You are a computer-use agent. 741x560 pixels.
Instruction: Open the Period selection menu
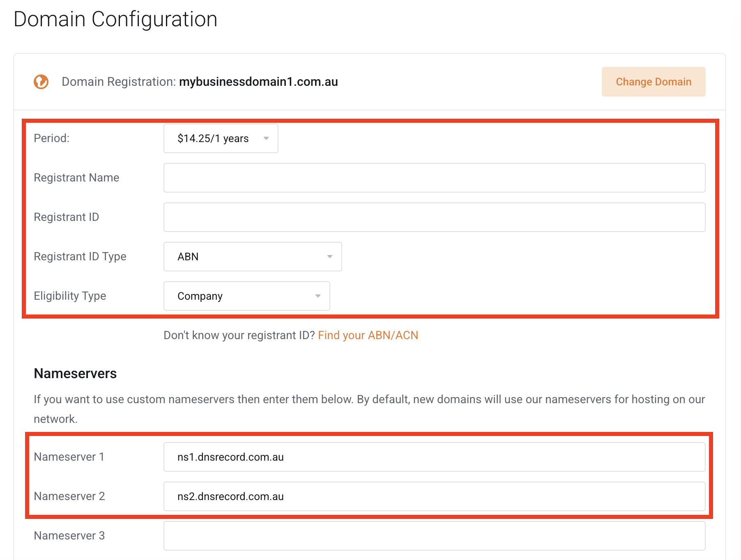tap(221, 138)
